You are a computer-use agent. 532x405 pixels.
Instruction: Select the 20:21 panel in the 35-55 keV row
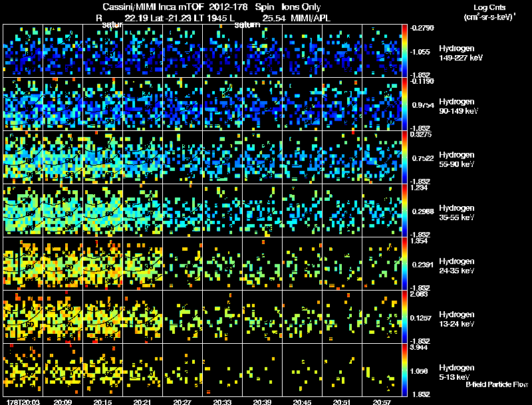click(143, 211)
